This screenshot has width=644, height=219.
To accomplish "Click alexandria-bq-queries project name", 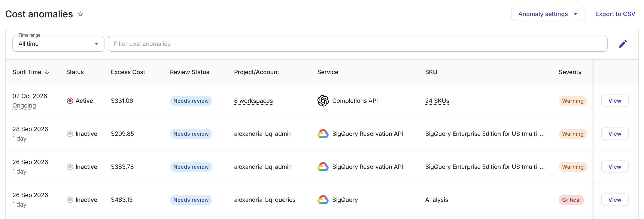I will (264, 200).
